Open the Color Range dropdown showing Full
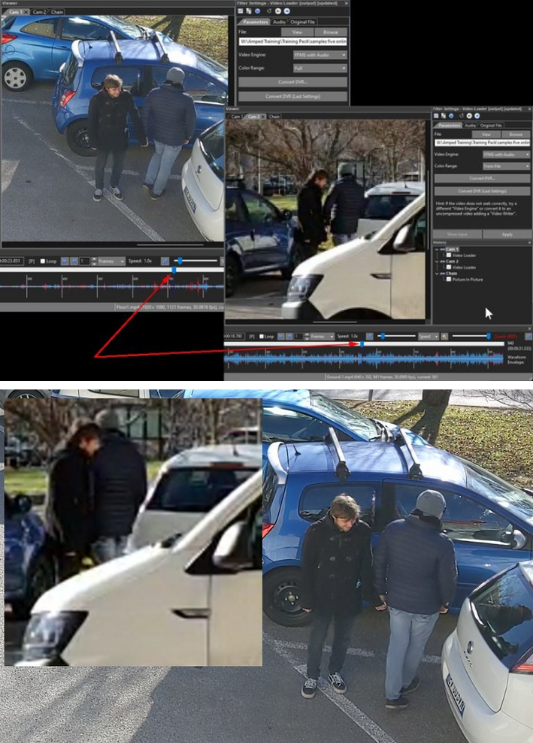The image size is (533, 743). pyautogui.click(x=320, y=68)
